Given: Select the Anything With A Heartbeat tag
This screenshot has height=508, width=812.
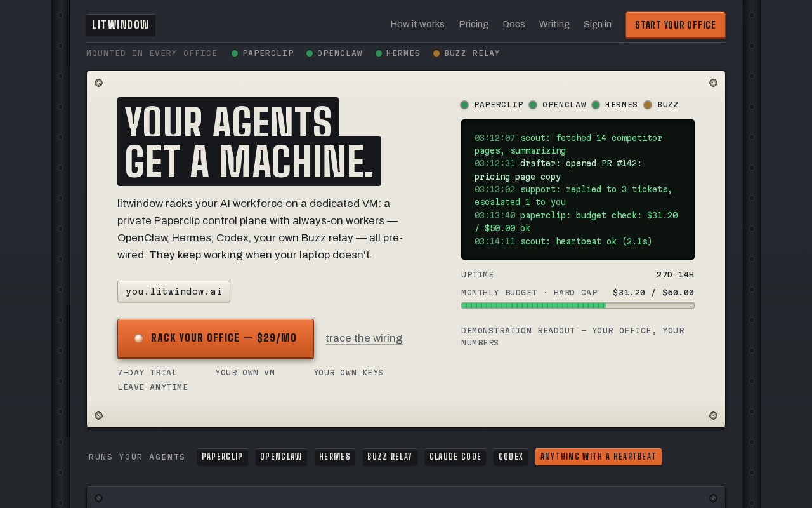Looking at the screenshot, I should [598, 457].
